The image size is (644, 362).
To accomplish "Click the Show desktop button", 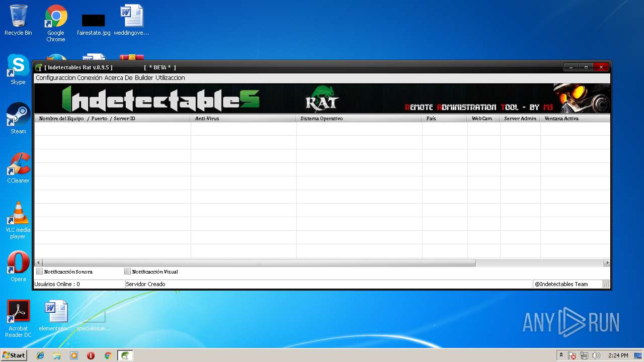I will 638,355.
